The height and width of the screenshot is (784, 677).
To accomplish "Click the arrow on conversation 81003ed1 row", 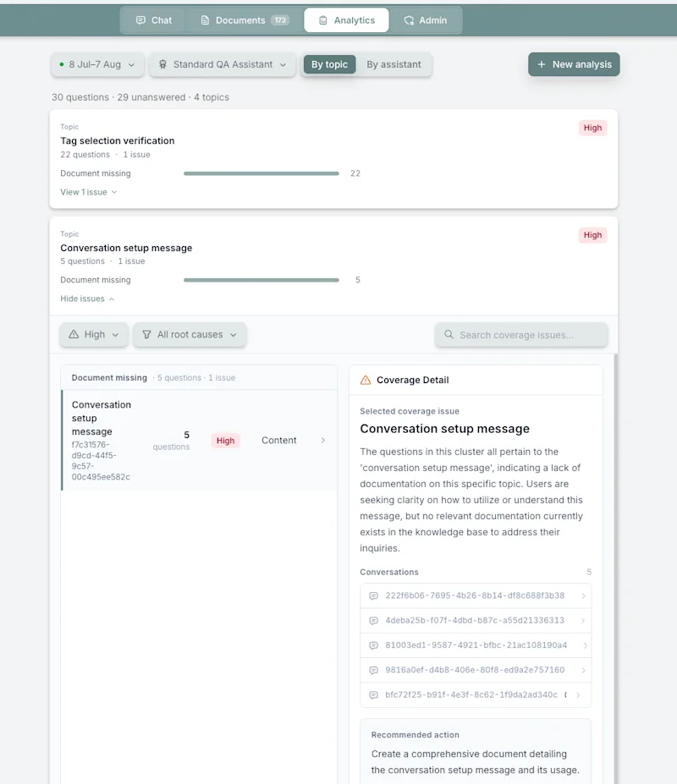I will coord(585,645).
